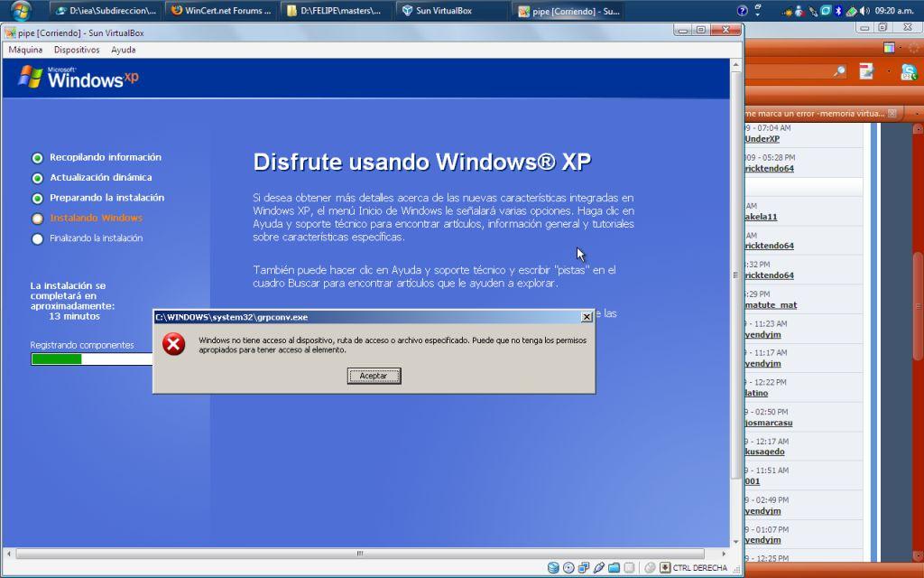Minimize the pipe [Corriendo] VirtualBox window
This screenshot has height=578, width=924.
[x=683, y=30]
